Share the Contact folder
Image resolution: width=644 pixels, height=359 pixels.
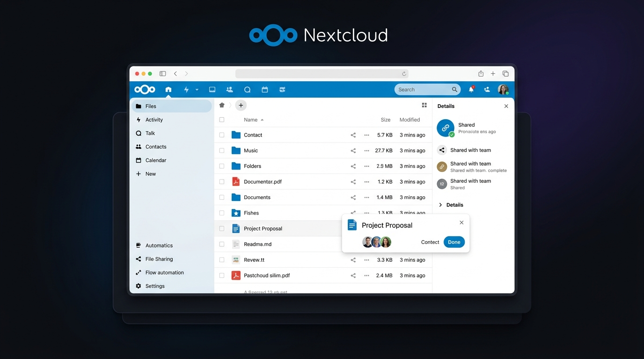pos(353,135)
